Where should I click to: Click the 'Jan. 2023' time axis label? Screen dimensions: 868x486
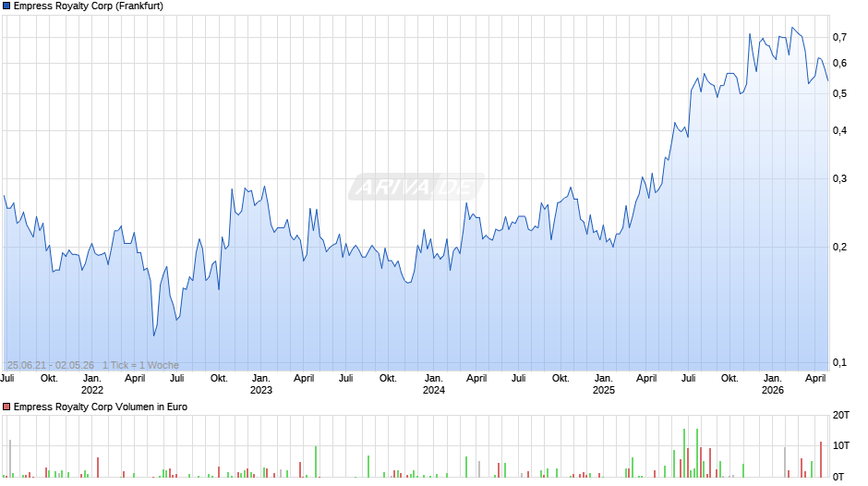tap(261, 384)
